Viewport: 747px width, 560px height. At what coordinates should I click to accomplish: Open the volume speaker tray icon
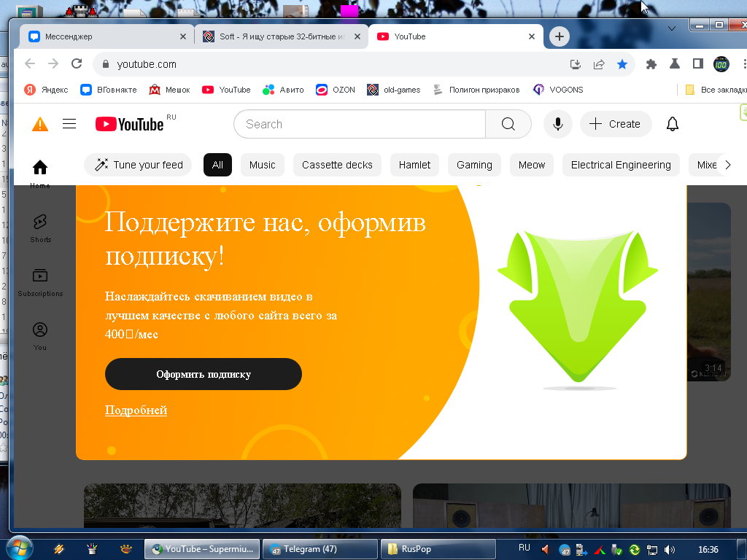pos(670,550)
